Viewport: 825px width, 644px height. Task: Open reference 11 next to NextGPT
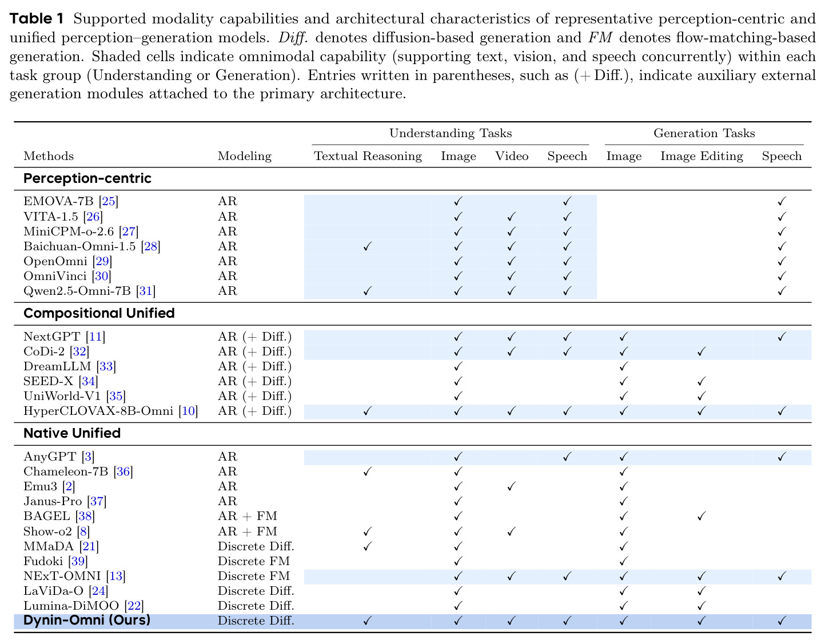[x=95, y=337]
